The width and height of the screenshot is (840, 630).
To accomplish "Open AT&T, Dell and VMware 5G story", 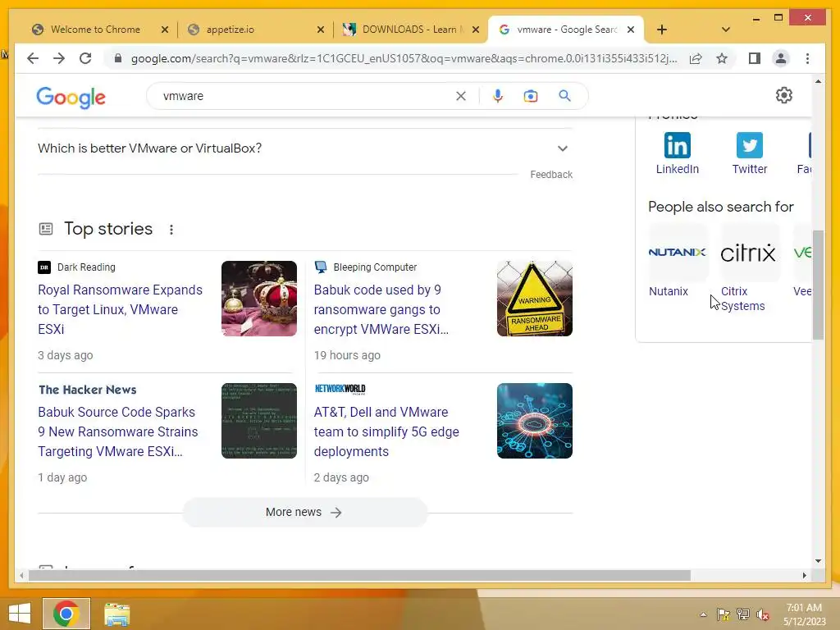I will (386, 431).
